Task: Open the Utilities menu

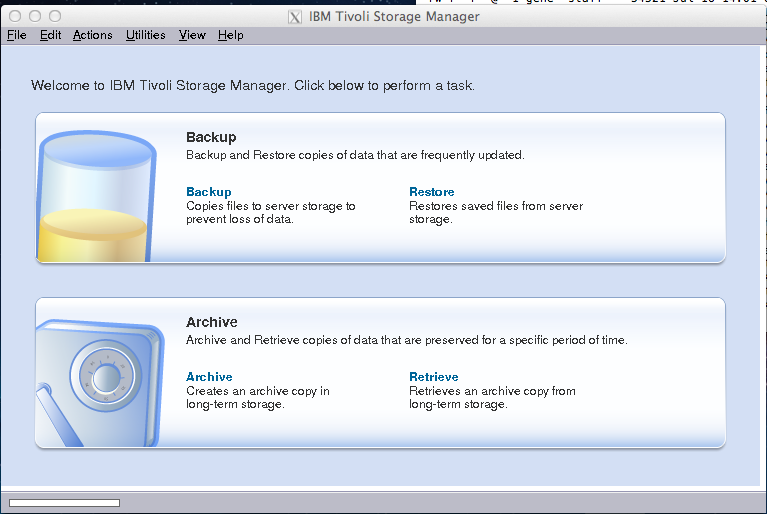Action: pos(146,35)
